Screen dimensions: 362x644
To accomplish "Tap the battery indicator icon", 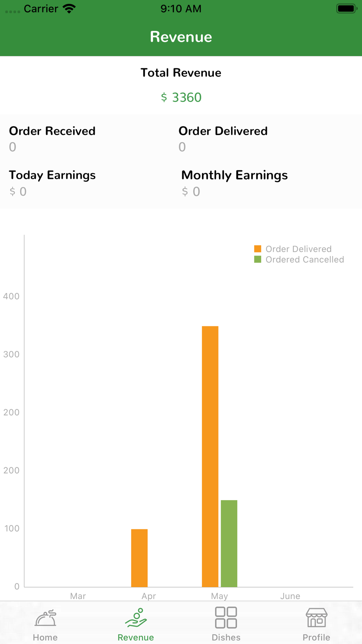I will pyautogui.click(x=346, y=9).
